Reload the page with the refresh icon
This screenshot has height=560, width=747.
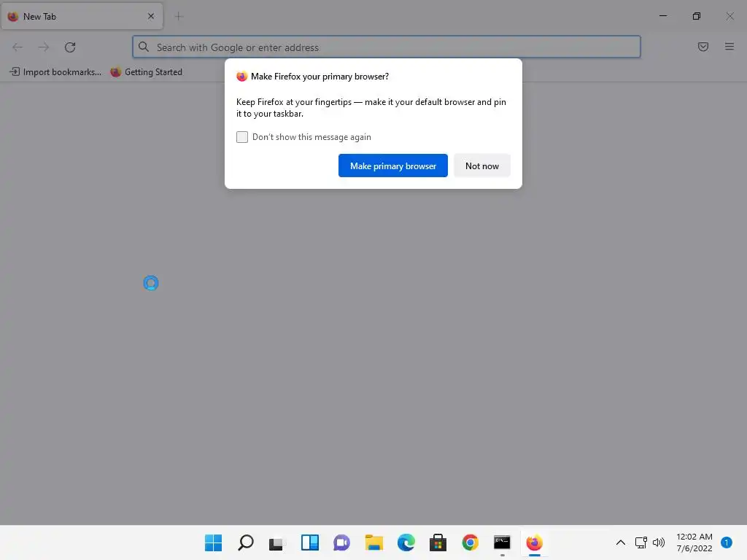tap(70, 47)
